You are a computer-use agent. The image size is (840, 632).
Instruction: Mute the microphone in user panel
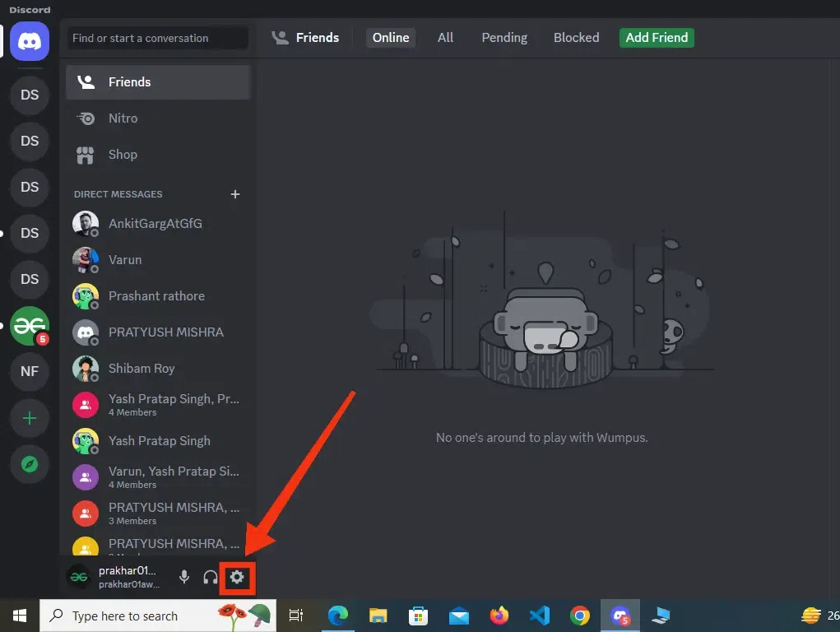pos(183,577)
